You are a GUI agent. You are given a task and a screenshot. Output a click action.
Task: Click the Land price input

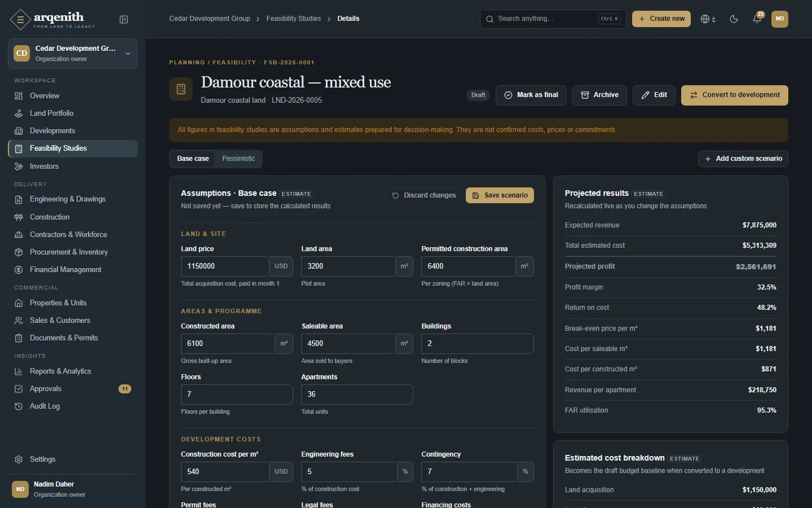[x=225, y=266]
